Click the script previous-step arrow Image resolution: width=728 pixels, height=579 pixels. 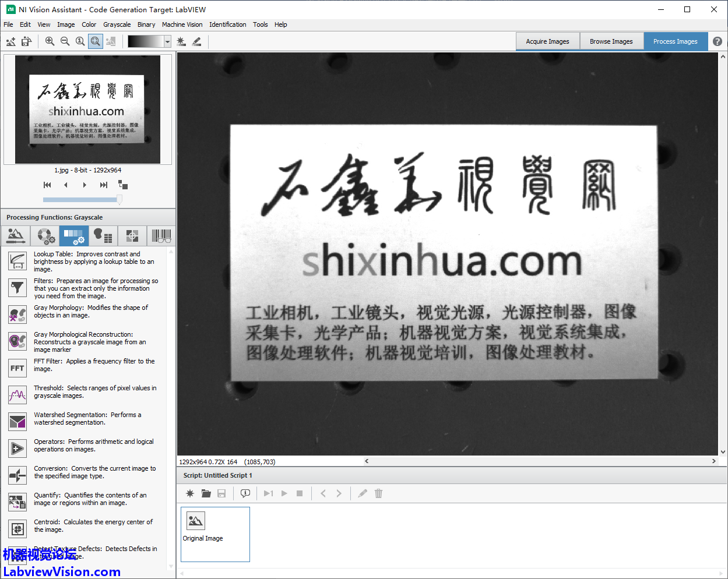click(323, 493)
